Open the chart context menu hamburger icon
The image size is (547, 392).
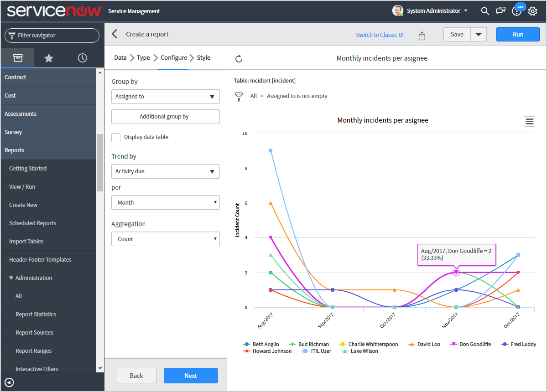[x=529, y=121]
